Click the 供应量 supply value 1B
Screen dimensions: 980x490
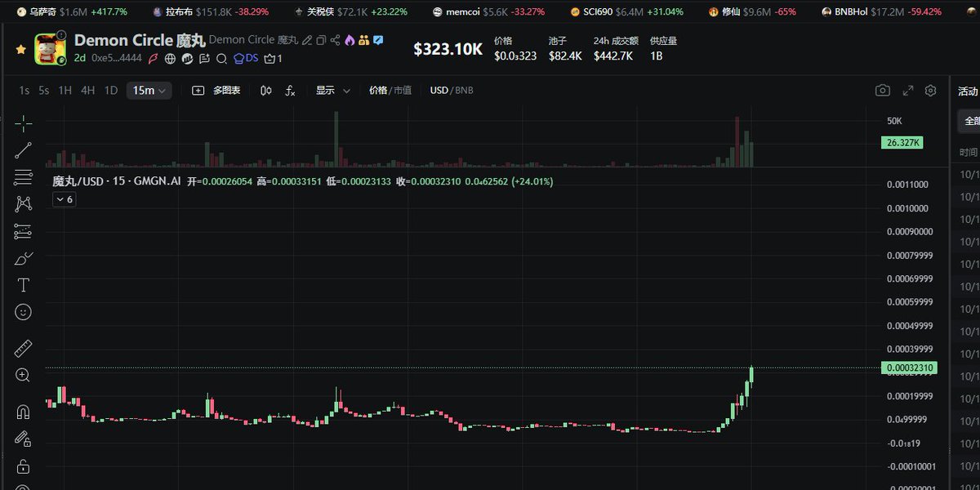[657, 56]
